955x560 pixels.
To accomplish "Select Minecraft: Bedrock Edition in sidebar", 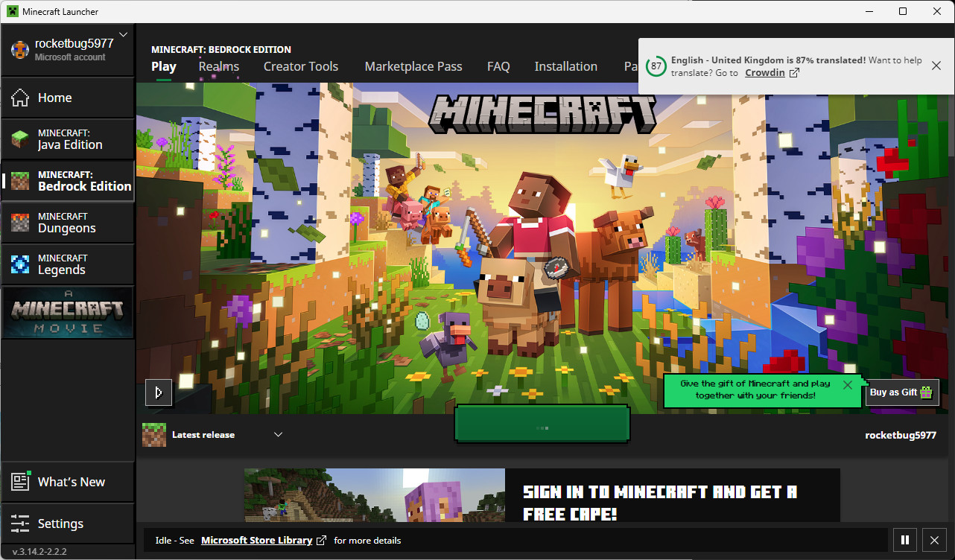I will pyautogui.click(x=68, y=181).
